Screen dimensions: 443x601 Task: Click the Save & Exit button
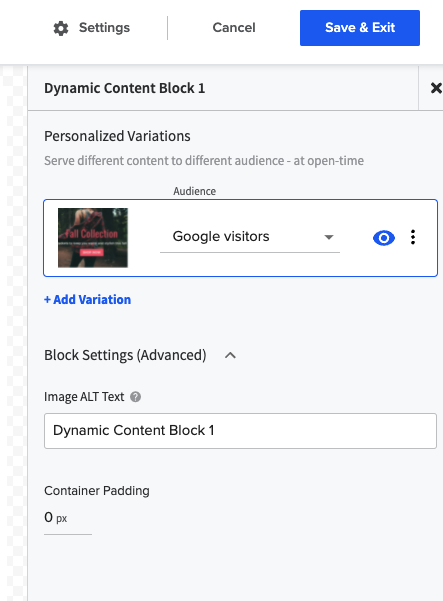360,28
